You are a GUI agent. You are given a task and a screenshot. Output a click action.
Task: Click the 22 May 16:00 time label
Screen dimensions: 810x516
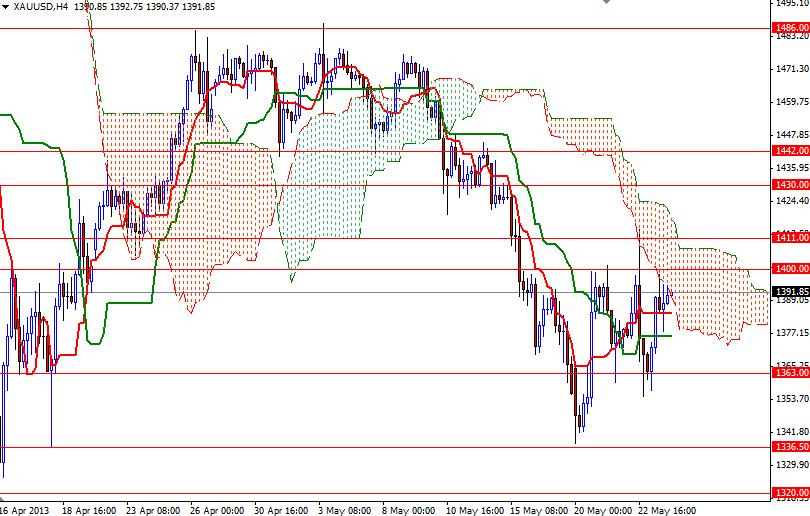point(667,510)
